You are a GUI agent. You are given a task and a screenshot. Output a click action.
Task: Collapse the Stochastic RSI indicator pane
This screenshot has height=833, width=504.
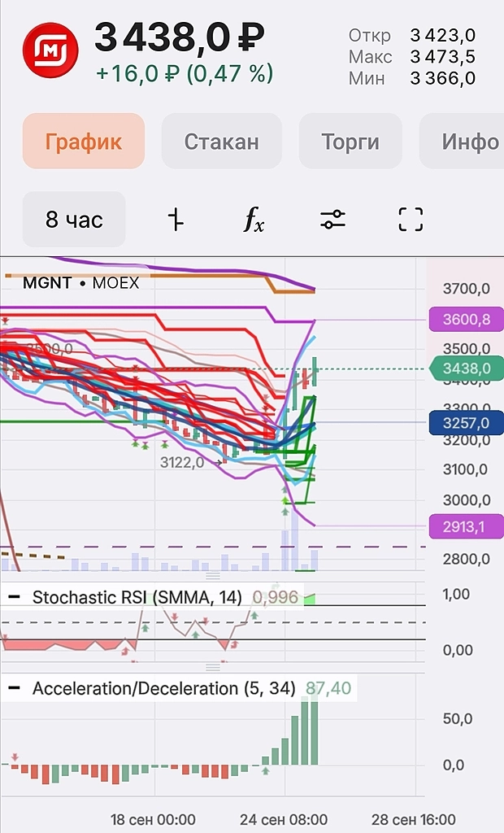[x=15, y=597]
